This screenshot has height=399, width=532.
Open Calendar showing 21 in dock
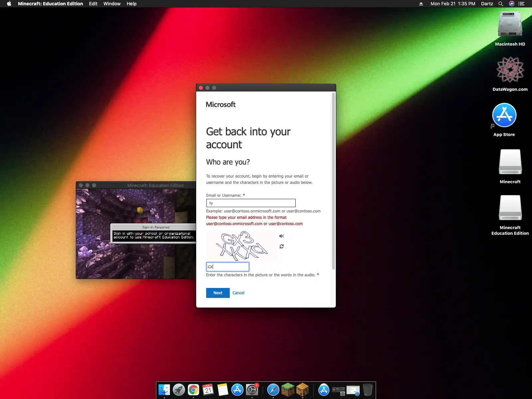pos(208,390)
